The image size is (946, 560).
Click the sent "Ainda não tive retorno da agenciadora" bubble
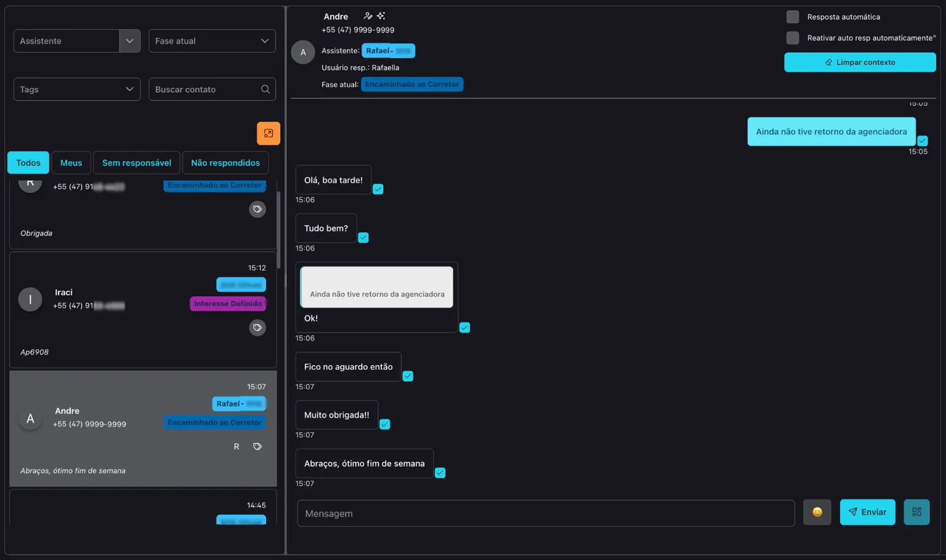(831, 132)
